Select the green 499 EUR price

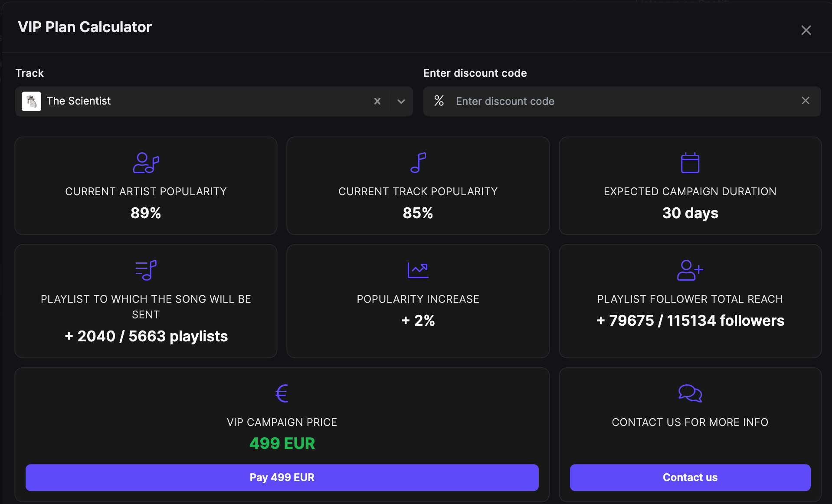[282, 443]
